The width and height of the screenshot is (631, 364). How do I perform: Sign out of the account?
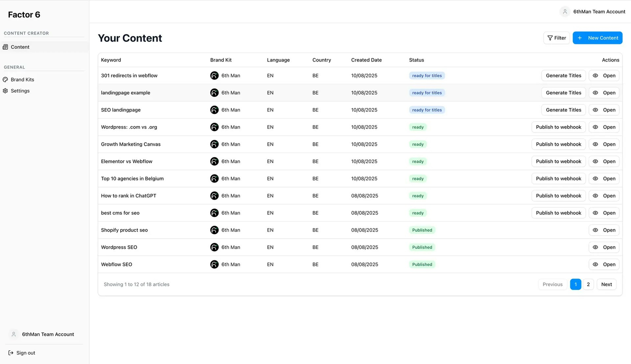point(22,353)
